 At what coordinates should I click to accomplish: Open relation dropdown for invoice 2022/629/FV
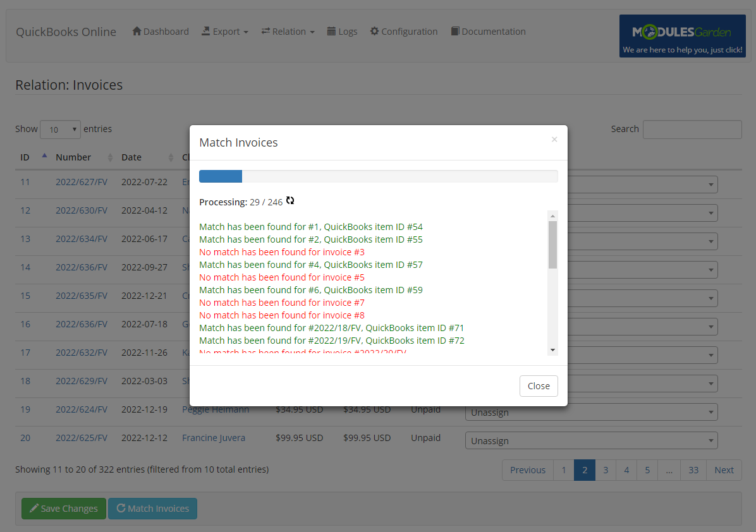(x=642, y=384)
